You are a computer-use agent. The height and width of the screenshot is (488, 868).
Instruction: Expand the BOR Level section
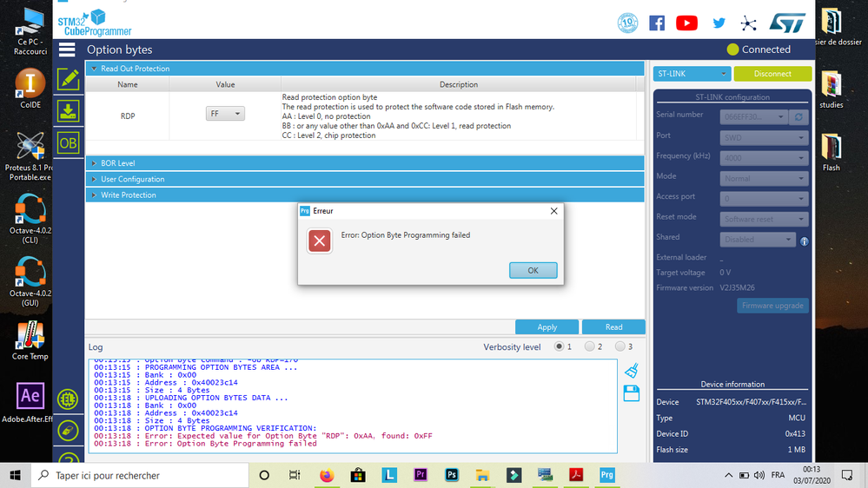365,163
